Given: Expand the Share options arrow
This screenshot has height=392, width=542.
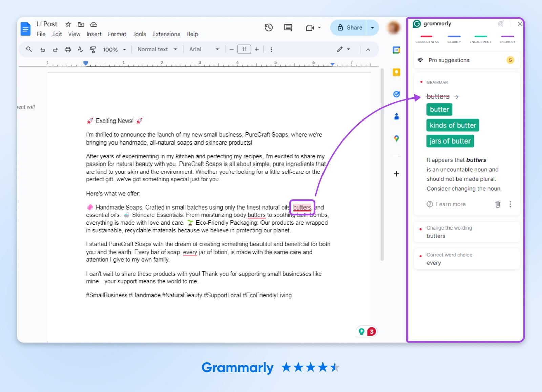Looking at the screenshot, I should [372, 28].
